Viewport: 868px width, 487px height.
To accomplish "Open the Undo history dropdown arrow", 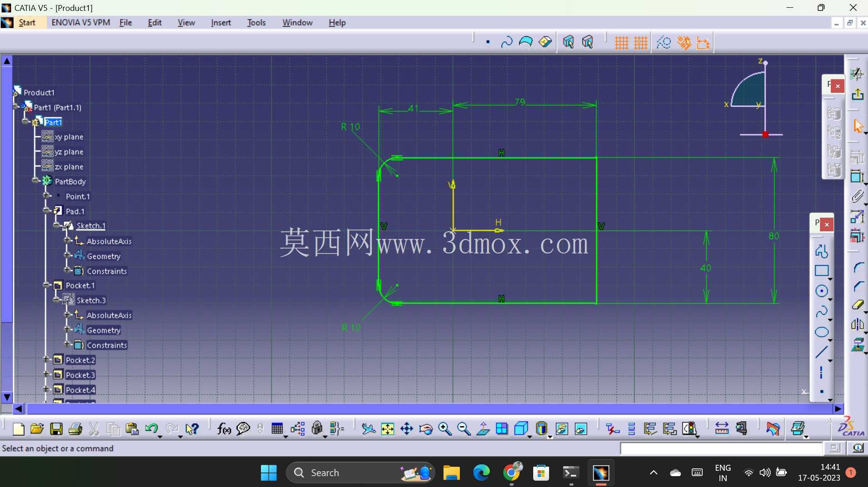I will coord(160,436).
